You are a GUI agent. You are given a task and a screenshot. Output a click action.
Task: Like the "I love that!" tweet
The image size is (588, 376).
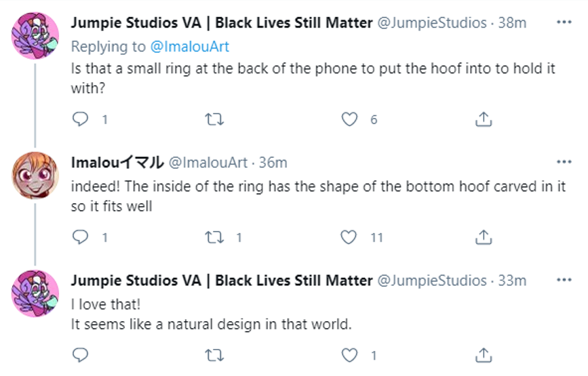tap(349, 355)
